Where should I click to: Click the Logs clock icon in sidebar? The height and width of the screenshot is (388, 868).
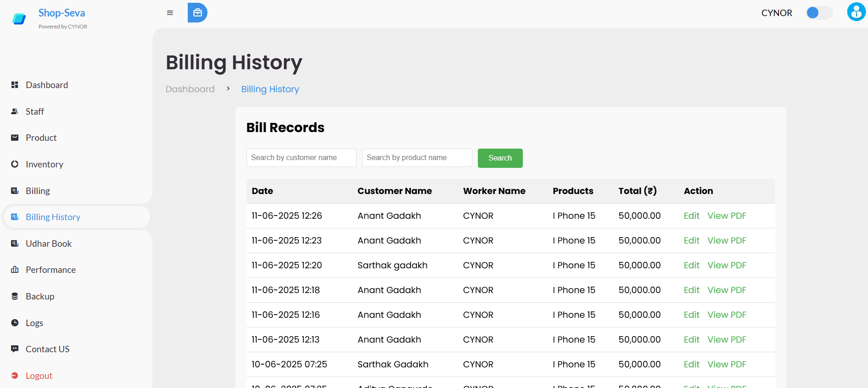coord(15,323)
